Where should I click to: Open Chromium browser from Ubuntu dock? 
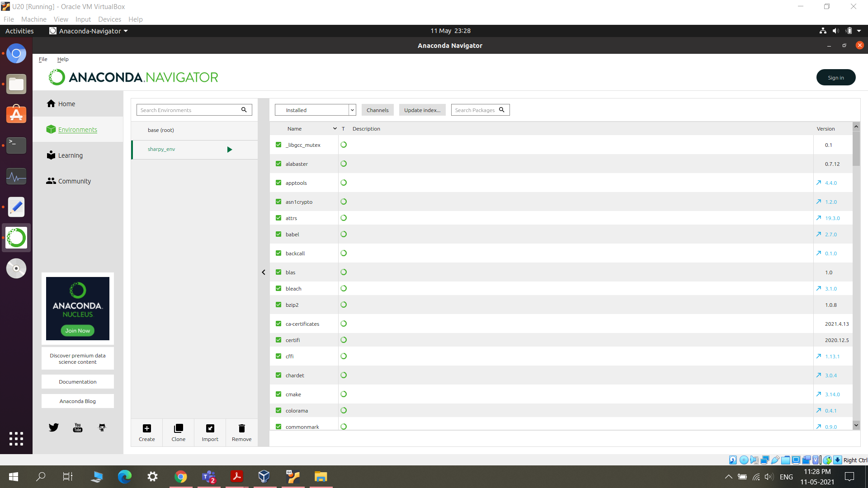click(16, 54)
